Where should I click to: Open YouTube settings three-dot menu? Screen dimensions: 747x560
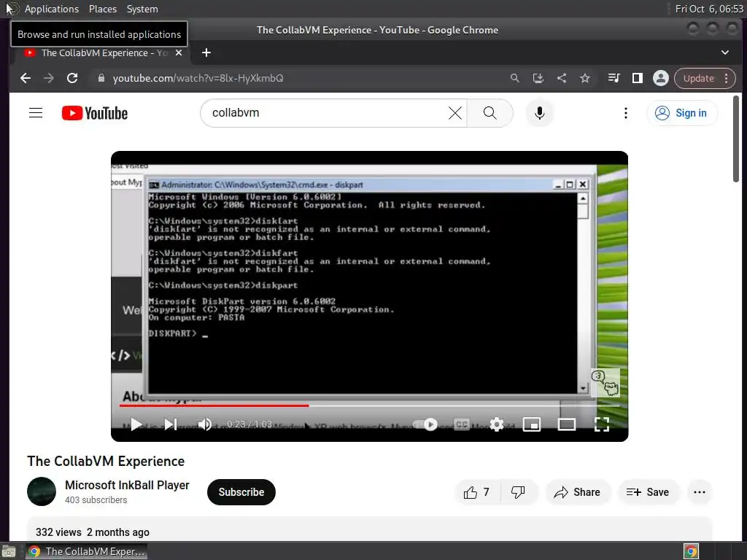coord(625,113)
